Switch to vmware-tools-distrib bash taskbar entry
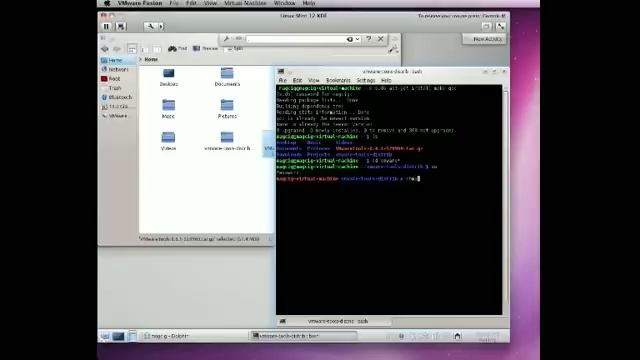This screenshot has width=640, height=360. coord(303,336)
